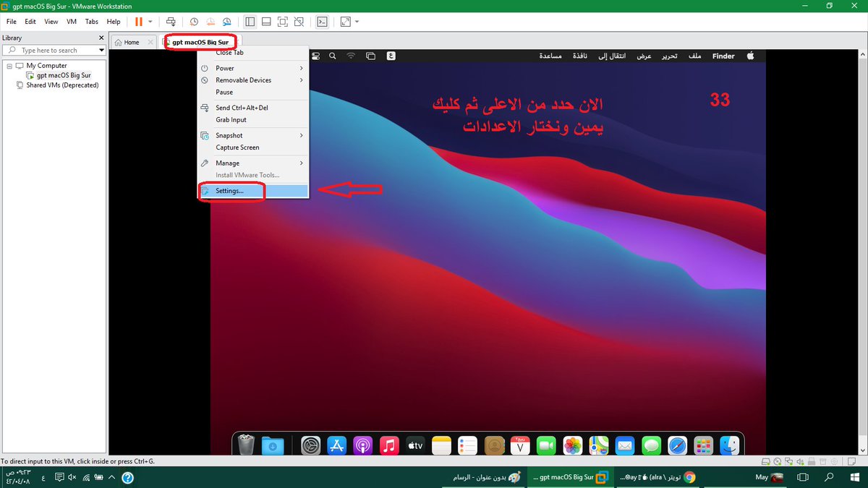868x488 pixels.
Task: Click Windows taskbar search magnifier icon
Action: 830,477
